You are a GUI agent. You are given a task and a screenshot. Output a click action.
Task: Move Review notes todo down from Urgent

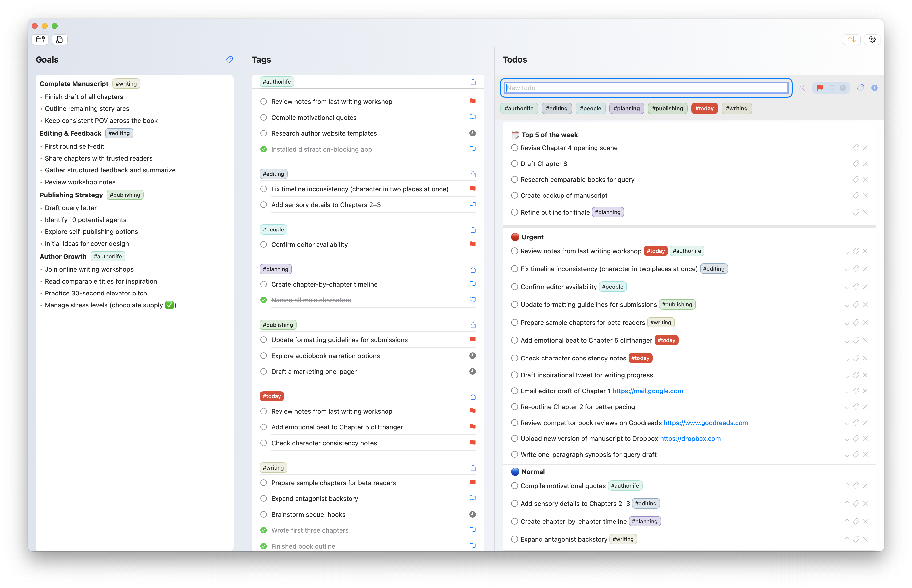847,251
